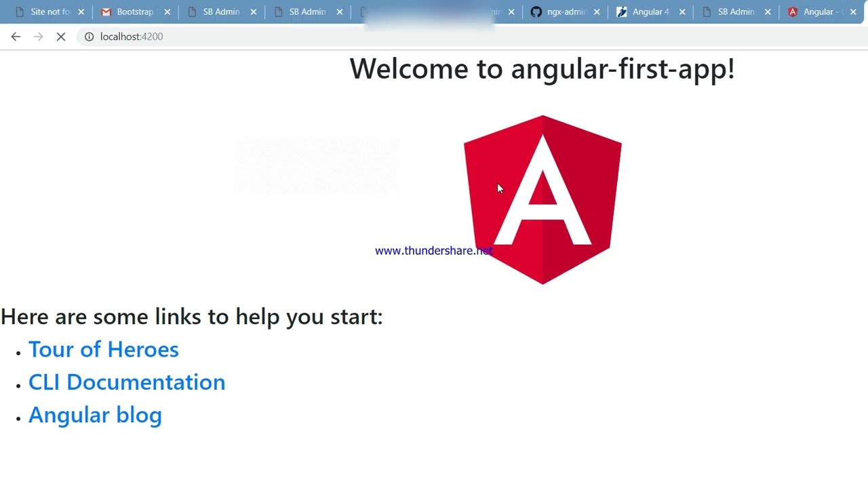The height and width of the screenshot is (488, 868).
Task: Close the SB Admin tab after Angular 4
Action: 768,12
